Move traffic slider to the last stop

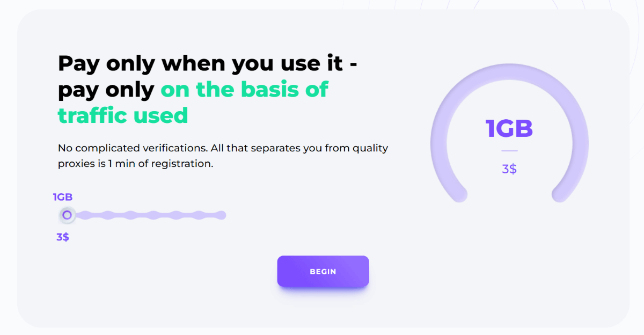[221, 215]
